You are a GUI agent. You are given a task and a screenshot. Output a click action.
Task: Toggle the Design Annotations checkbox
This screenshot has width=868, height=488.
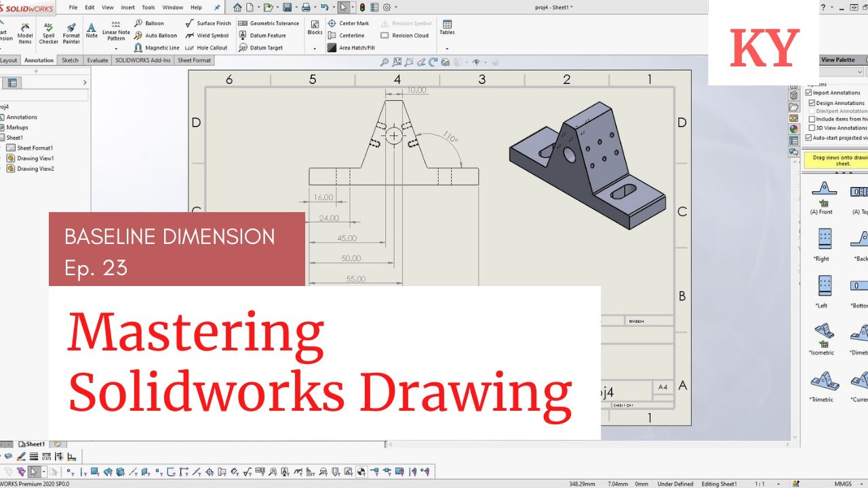click(812, 103)
